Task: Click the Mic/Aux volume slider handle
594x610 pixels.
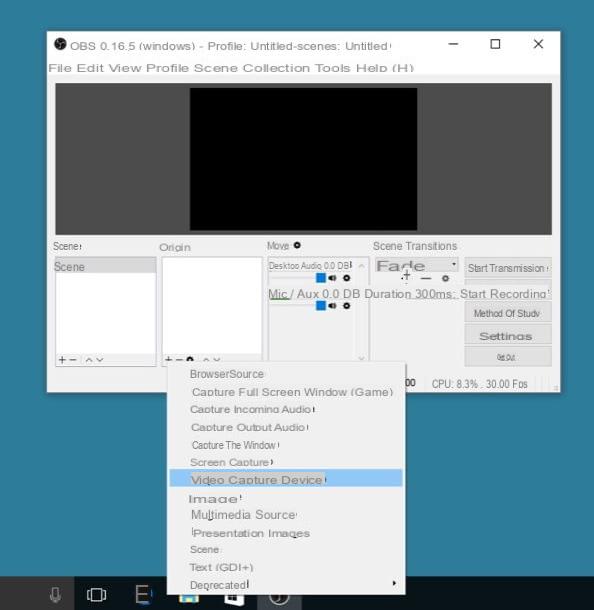Action: click(x=321, y=306)
